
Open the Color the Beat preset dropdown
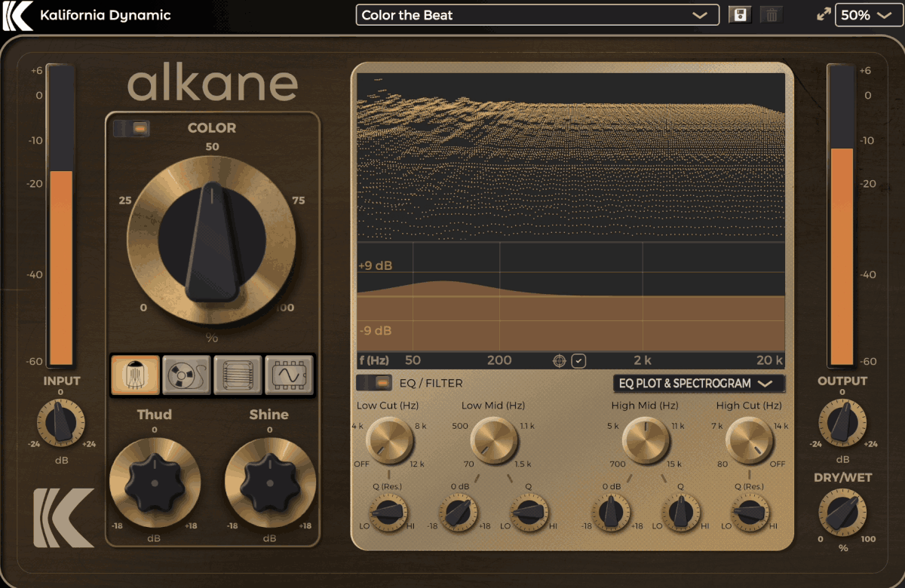coord(537,15)
